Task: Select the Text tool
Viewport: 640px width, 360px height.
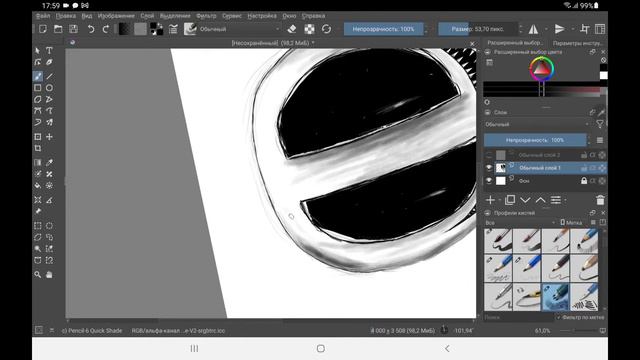Action: (49, 51)
